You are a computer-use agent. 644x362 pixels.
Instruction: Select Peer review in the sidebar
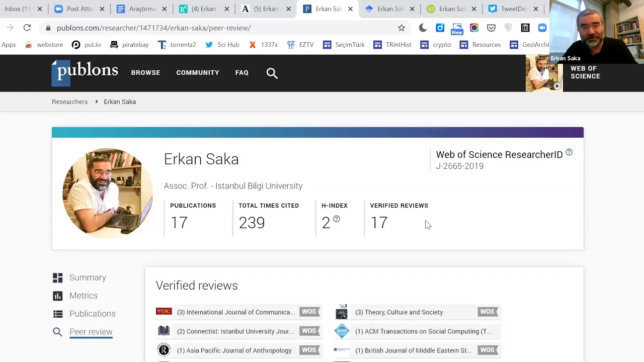click(x=91, y=332)
